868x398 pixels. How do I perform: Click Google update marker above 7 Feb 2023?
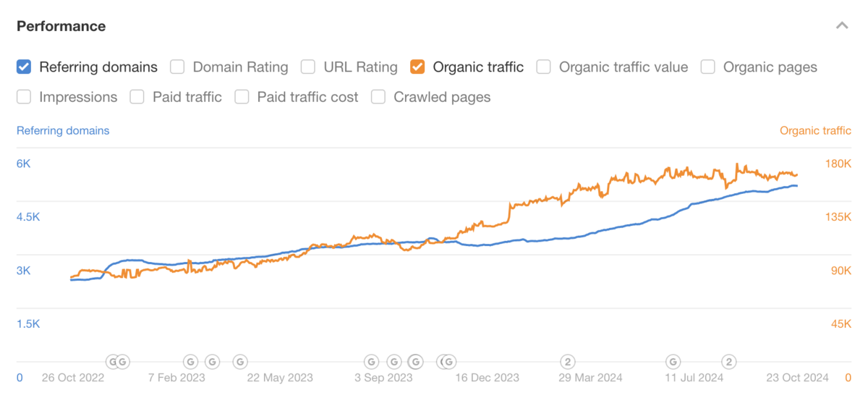coord(190,361)
